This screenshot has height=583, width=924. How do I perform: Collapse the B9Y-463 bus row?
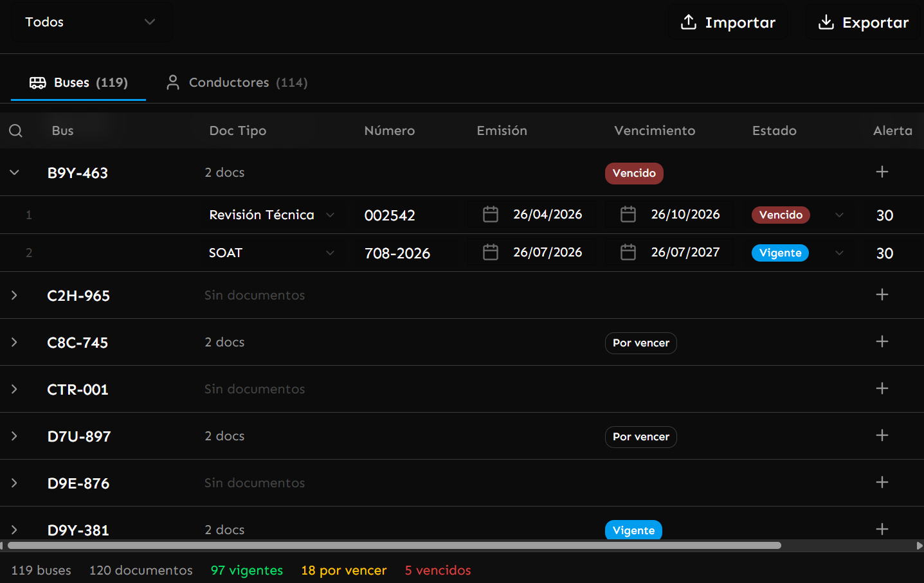tap(14, 172)
